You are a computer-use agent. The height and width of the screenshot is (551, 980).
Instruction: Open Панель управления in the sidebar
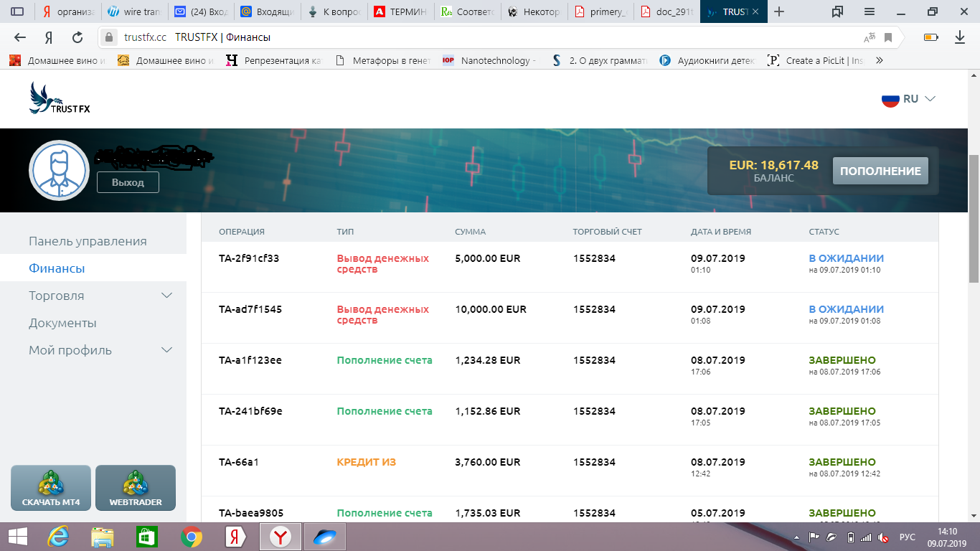88,241
